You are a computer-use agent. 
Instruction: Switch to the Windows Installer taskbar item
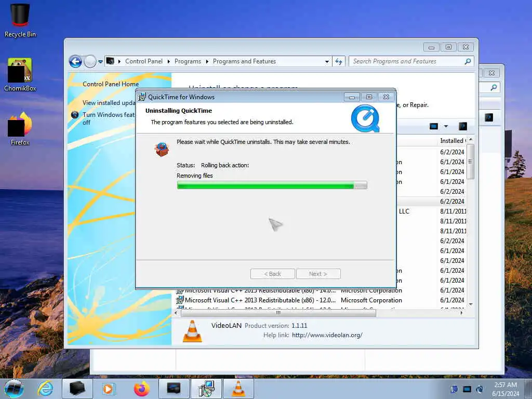[206, 389]
